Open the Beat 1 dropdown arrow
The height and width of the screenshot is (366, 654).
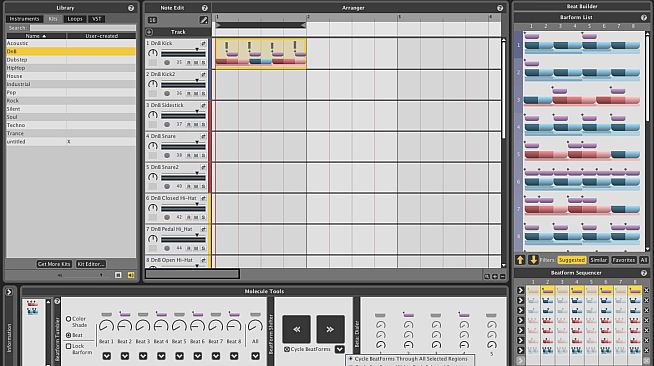click(107, 356)
